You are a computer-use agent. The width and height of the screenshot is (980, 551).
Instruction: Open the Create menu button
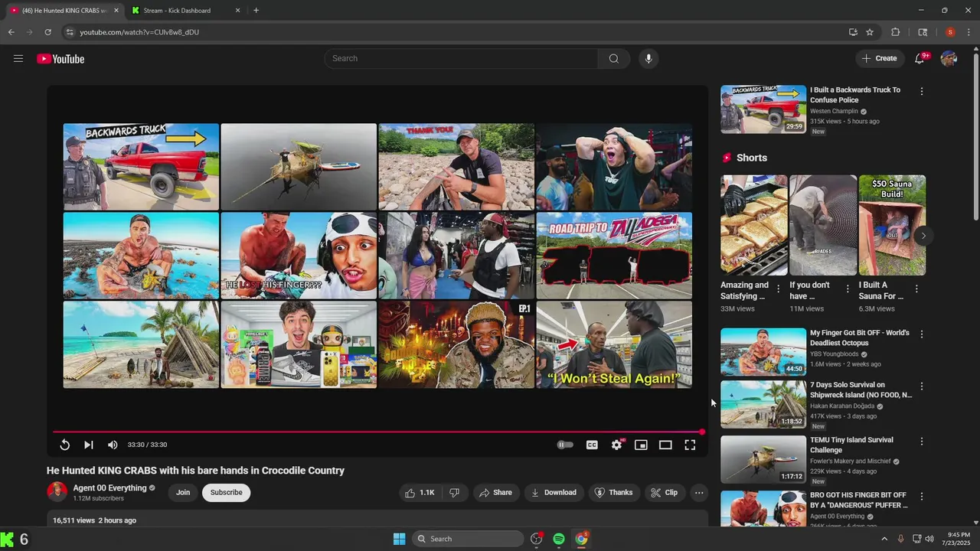coord(879,59)
